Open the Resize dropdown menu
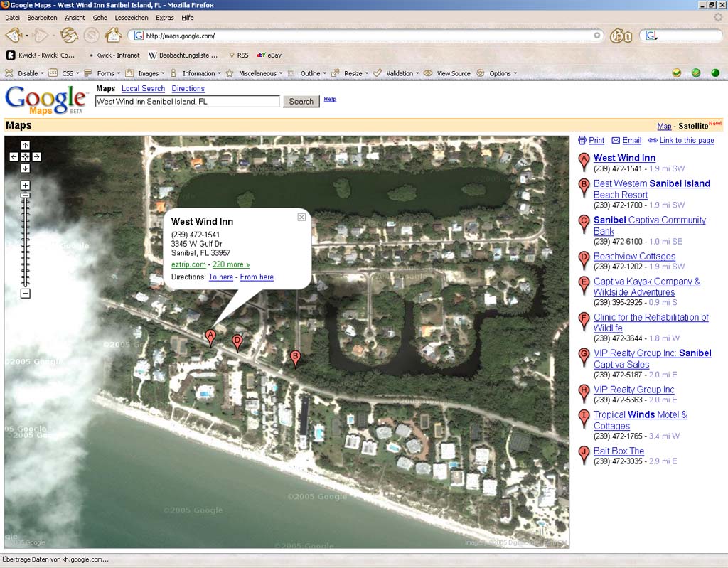The width and height of the screenshot is (728, 568). pyautogui.click(x=350, y=73)
